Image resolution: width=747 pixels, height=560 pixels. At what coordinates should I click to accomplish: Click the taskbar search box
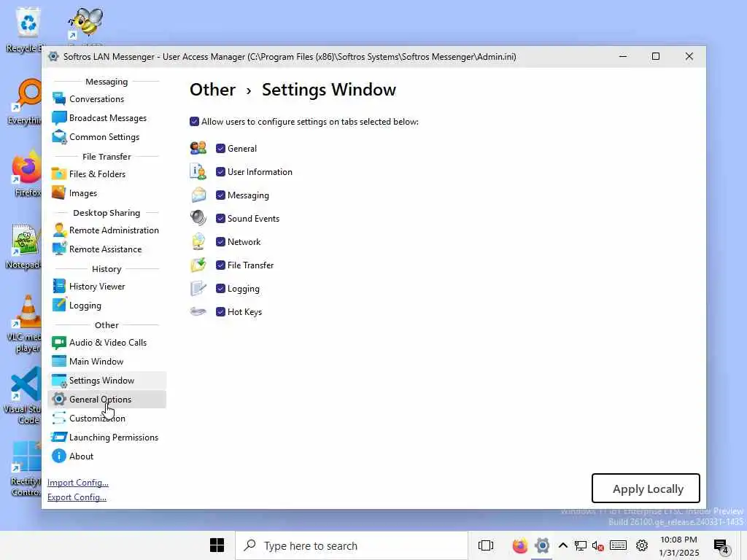point(352,545)
